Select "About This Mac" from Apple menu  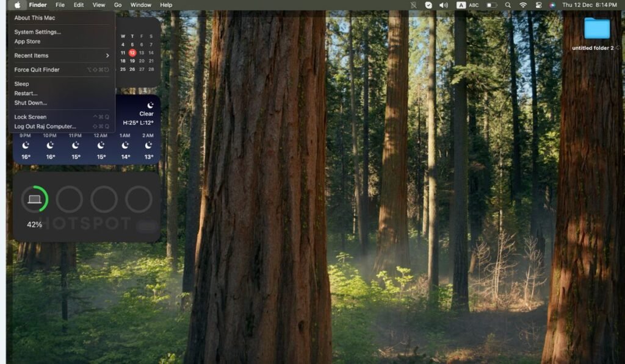coord(34,18)
